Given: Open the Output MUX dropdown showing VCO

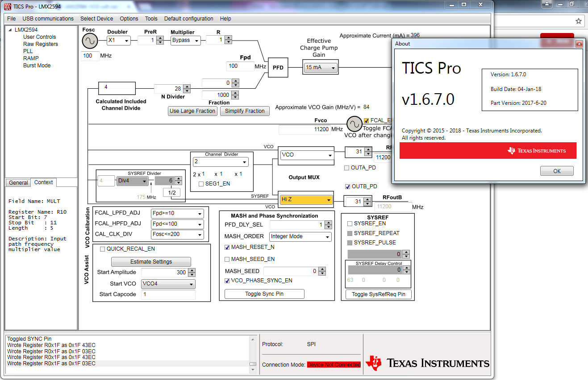Looking at the screenshot, I should pyautogui.click(x=307, y=155).
